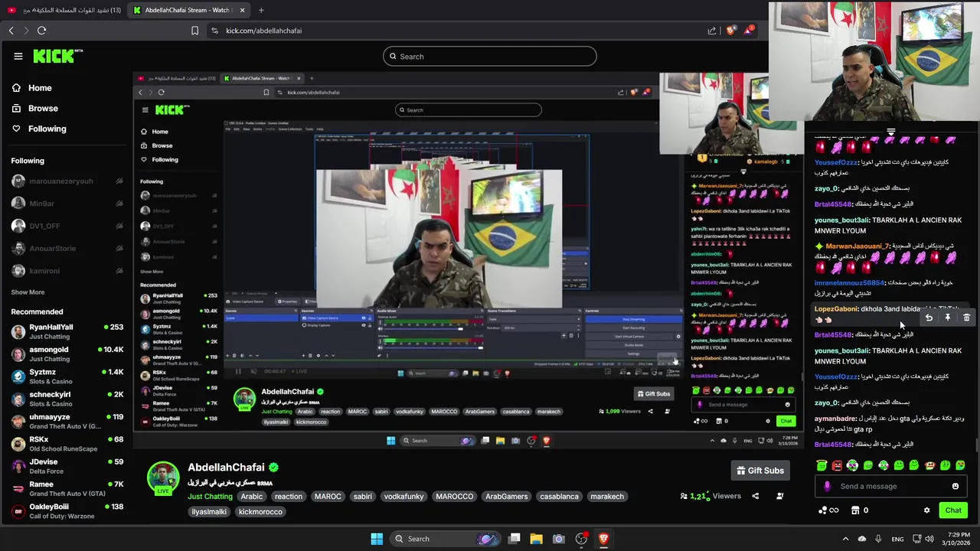Image resolution: width=980 pixels, height=551 pixels.
Task: Click the Kick search field
Action: pyautogui.click(x=489, y=57)
